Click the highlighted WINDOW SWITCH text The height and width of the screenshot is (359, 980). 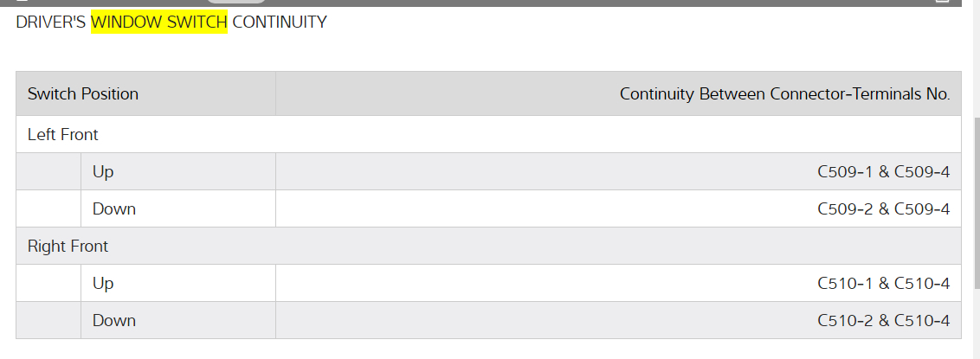[159, 22]
